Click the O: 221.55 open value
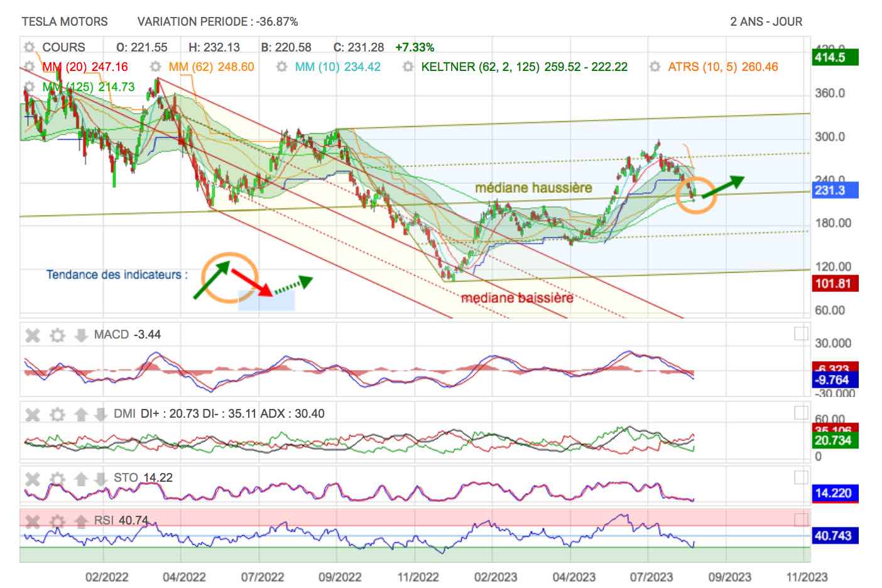The height and width of the screenshot is (588, 882). click(x=142, y=47)
